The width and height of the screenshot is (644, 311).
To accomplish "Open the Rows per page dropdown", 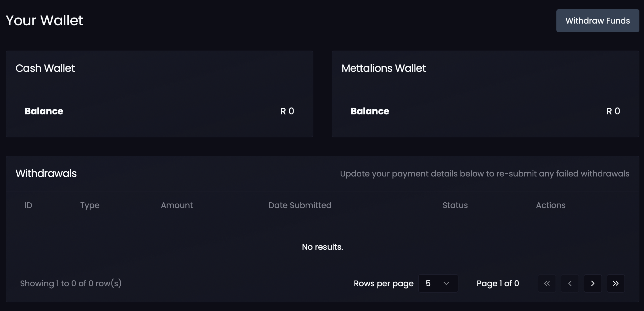I will coord(438,283).
